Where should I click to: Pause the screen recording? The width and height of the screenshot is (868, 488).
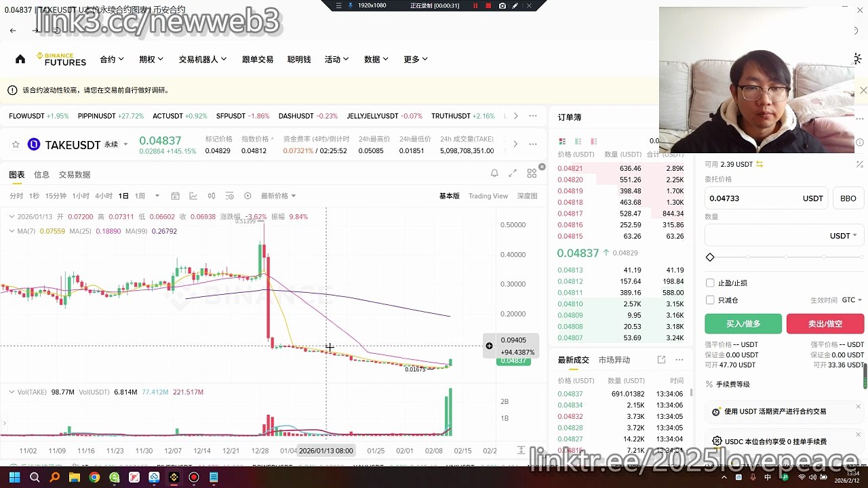[475, 5]
